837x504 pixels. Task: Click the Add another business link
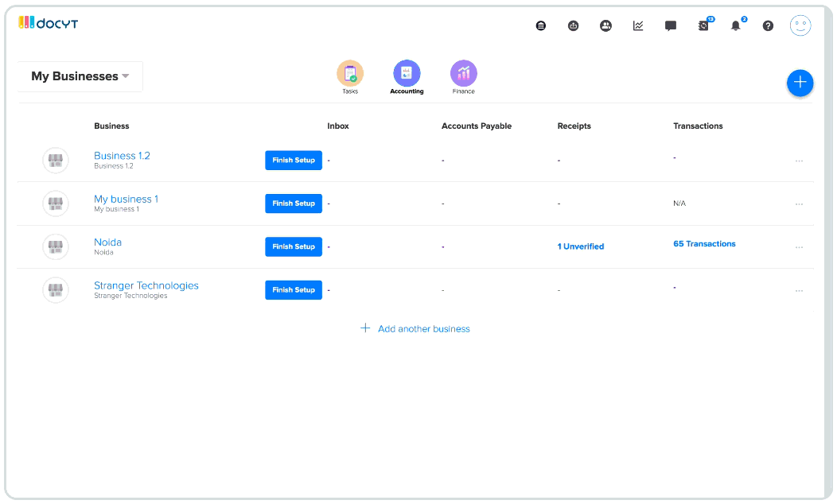tap(424, 328)
